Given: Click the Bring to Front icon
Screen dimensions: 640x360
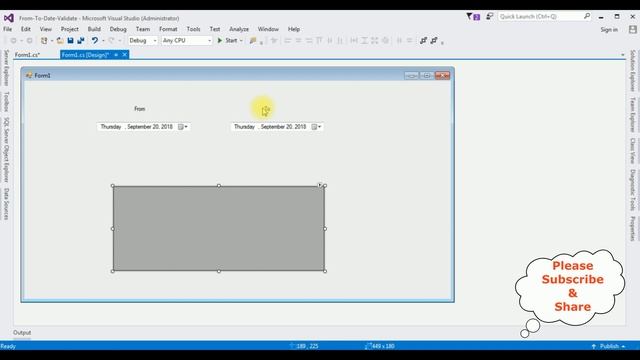Looking at the screenshot, I should 423,40.
